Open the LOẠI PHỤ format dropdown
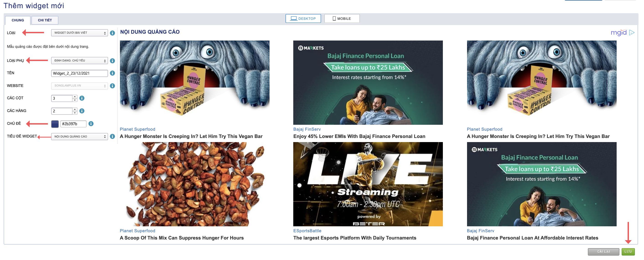The width and height of the screenshot is (644, 260). [79, 60]
